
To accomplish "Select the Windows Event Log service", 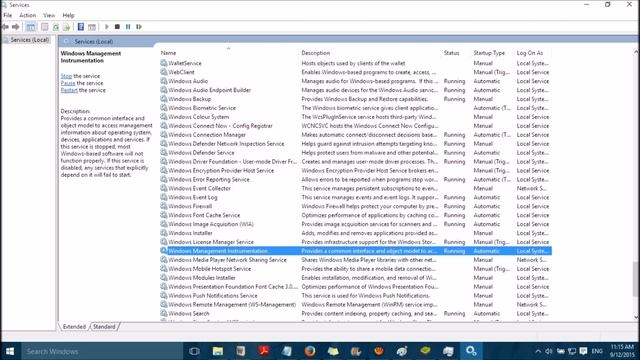I will pyautogui.click(x=355, y=198).
